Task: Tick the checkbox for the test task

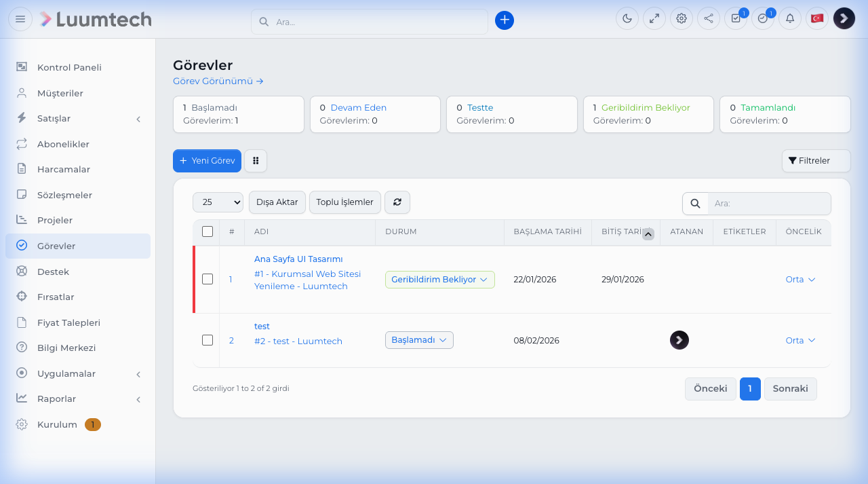Action: coord(208,340)
